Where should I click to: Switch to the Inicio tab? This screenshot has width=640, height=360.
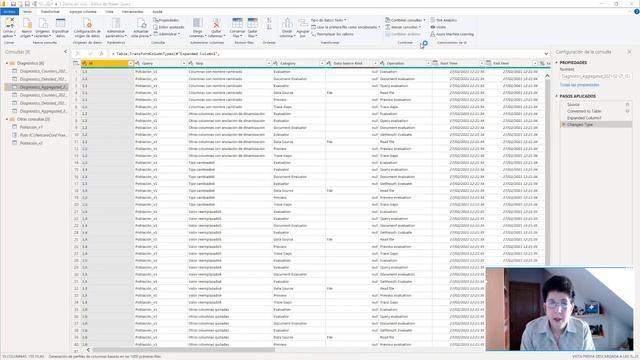28,12
